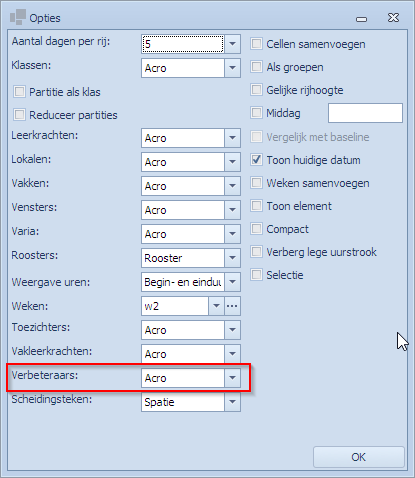This screenshot has height=478, width=415.
Task: Close the Opties dialog window
Action: pyautogui.click(x=393, y=18)
